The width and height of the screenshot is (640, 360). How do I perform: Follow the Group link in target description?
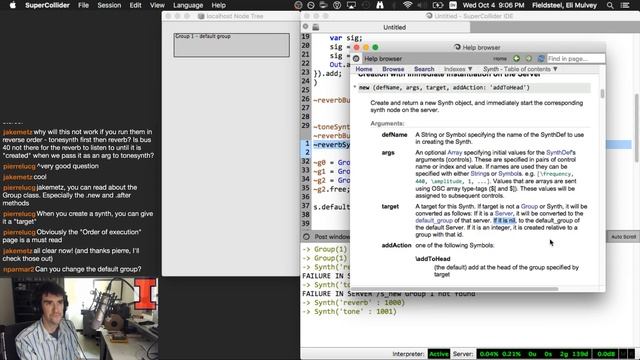529,207
